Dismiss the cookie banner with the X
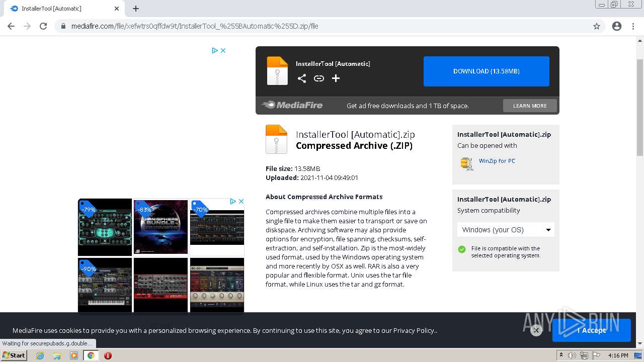The image size is (644, 362). pos(536,330)
